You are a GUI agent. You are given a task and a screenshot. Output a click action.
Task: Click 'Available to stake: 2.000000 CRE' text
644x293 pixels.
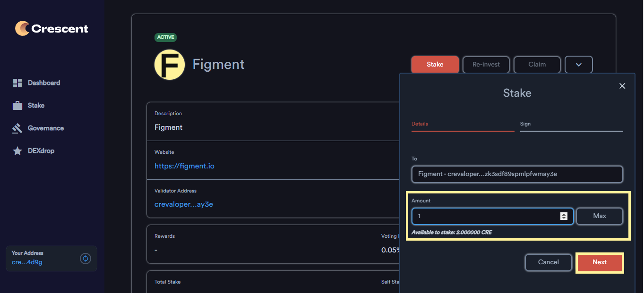click(x=452, y=233)
